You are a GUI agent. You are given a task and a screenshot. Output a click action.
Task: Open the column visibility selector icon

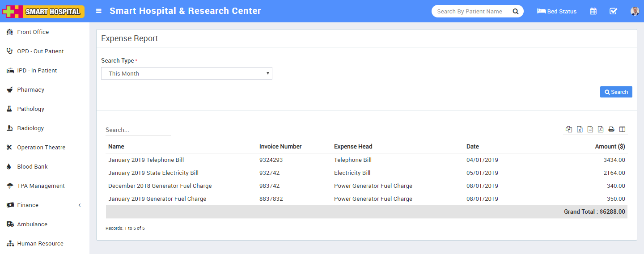coord(622,129)
